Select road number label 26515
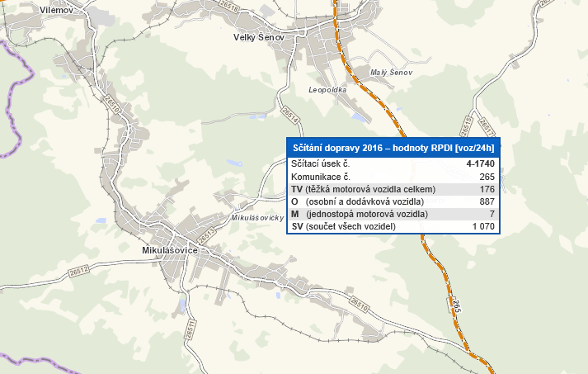 pos(466,126)
